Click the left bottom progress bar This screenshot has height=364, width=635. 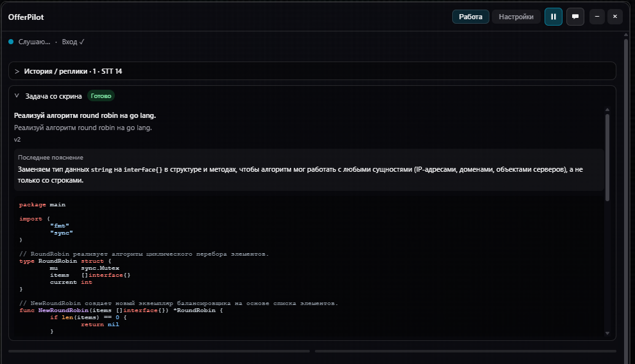tap(159, 351)
